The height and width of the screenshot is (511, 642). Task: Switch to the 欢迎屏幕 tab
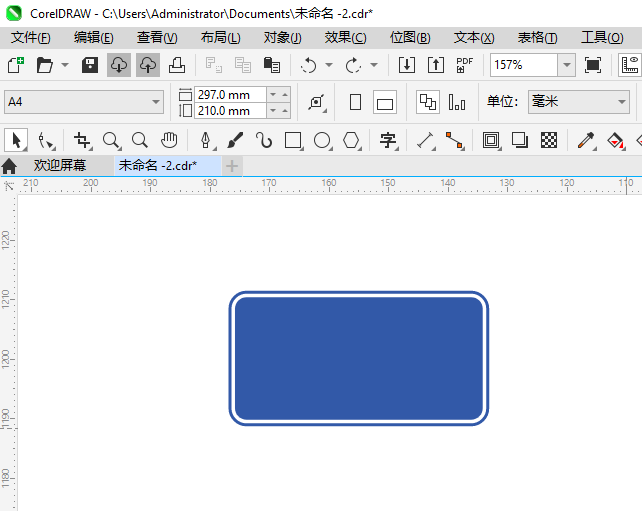pos(60,166)
